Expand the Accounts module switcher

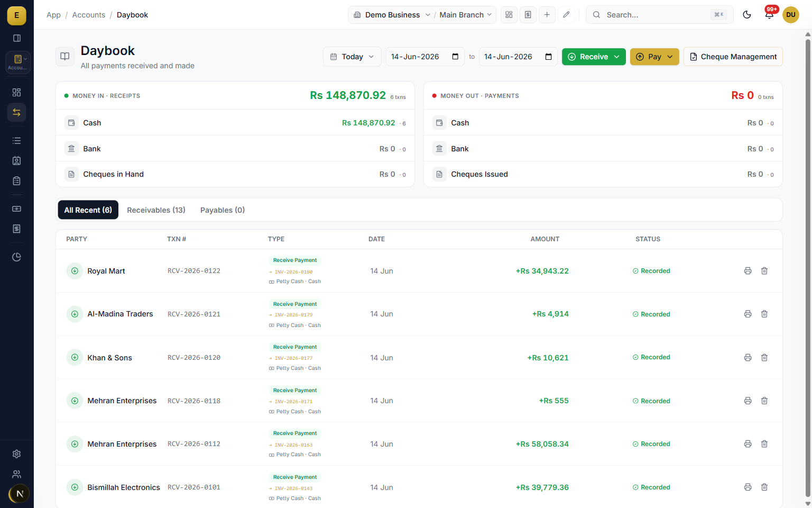point(17,62)
